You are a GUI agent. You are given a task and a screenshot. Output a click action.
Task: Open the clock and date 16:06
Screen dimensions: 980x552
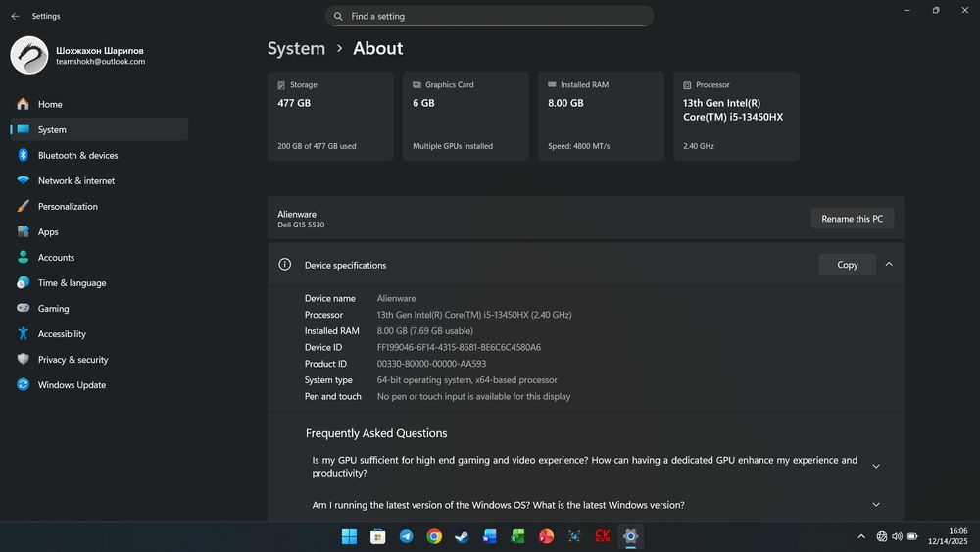tap(948, 536)
